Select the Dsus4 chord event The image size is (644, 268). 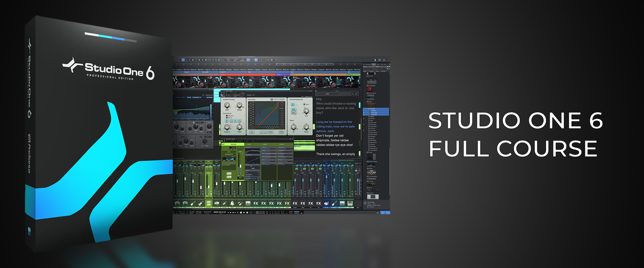(x=193, y=72)
